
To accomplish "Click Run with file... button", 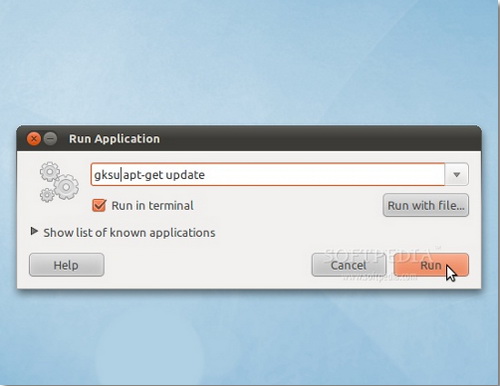I will pos(426,205).
